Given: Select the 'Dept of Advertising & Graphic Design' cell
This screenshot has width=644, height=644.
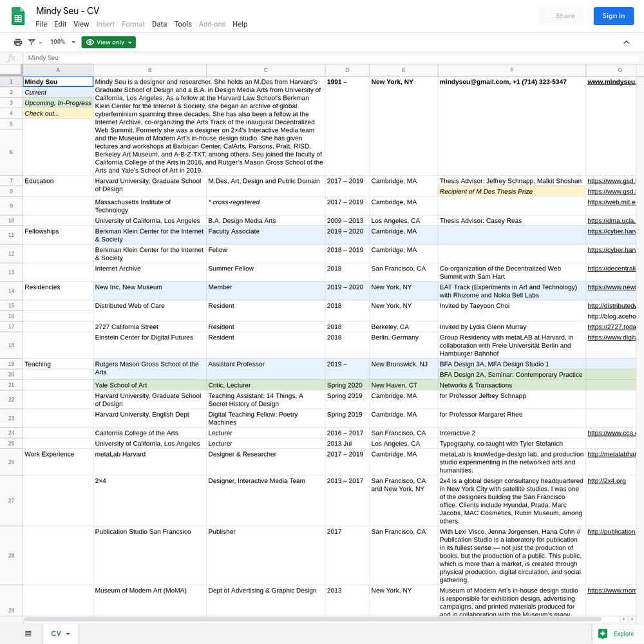Looking at the screenshot, I should pyautogui.click(x=266, y=600).
